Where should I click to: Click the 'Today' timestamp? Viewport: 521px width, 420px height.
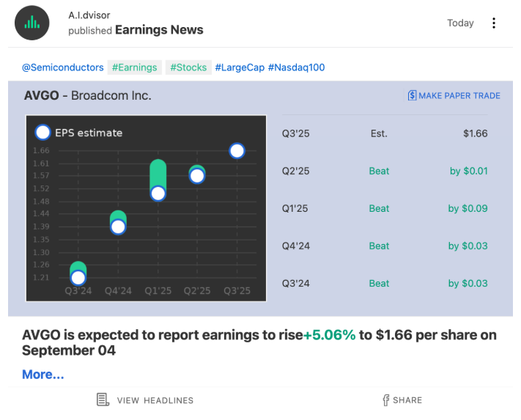coord(460,23)
